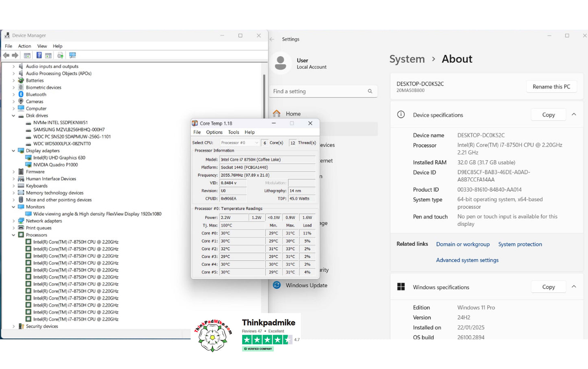588x369 pixels.
Task: Toggle the action pane toolbar icon
Action: [48, 55]
